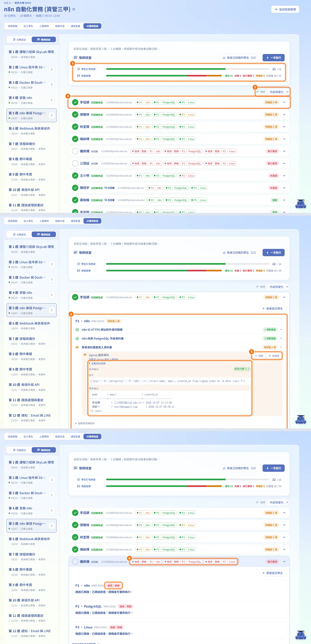Mark signup 最新資料 as 通過 with the checkmark button
The image size is (311, 644).
[x=259, y=356]
